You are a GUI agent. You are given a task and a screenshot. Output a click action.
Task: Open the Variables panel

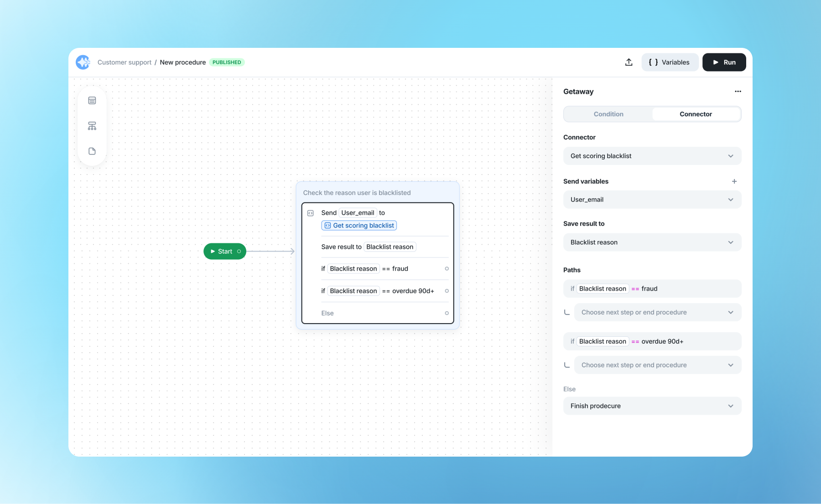pos(670,62)
